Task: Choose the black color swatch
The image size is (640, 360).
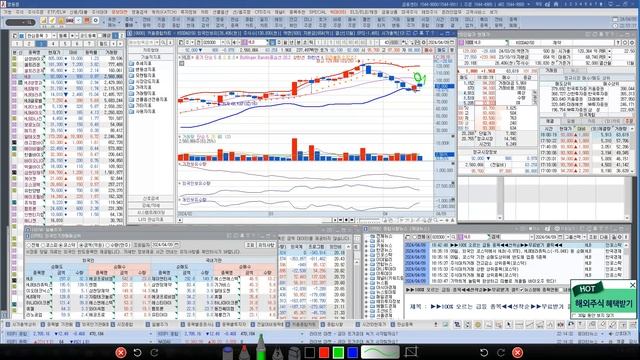Action: (309, 352)
